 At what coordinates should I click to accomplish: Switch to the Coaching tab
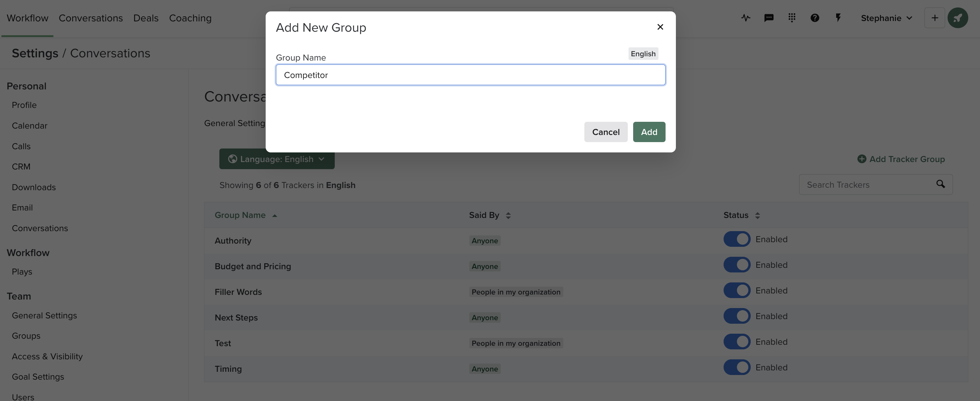coord(190,18)
